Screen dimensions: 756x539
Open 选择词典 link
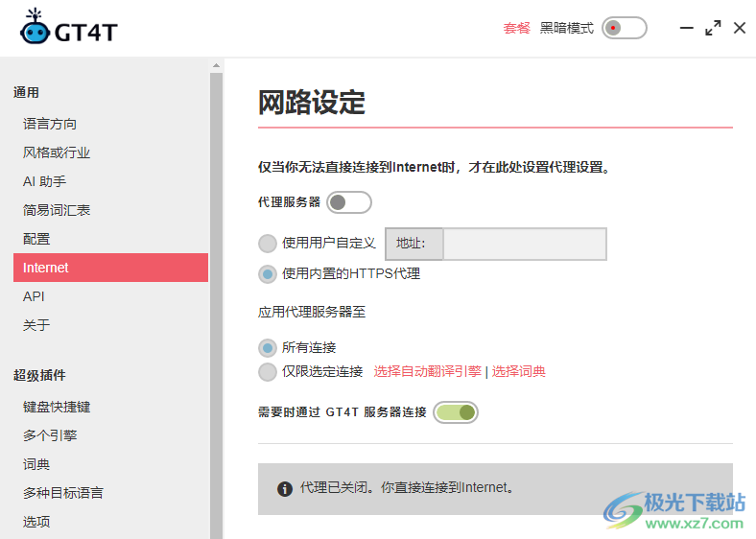pos(518,371)
